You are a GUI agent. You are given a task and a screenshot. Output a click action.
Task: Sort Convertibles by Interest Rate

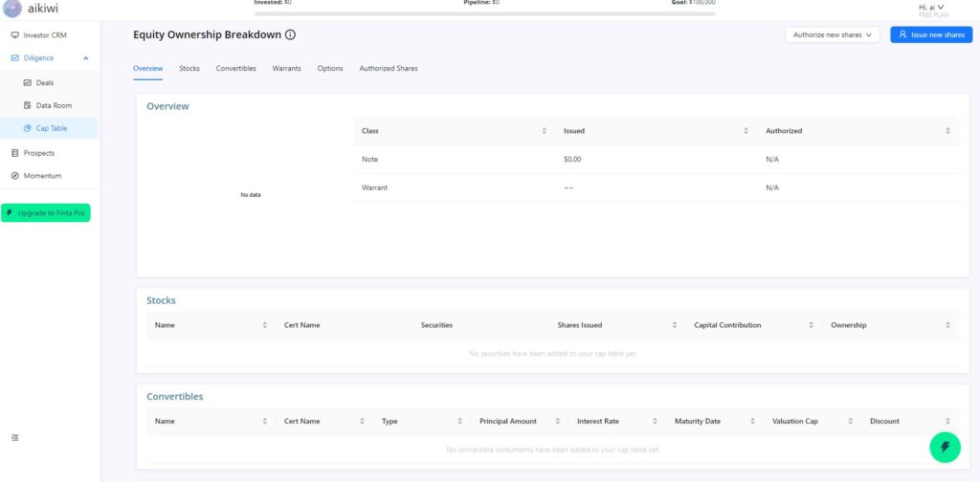655,422
